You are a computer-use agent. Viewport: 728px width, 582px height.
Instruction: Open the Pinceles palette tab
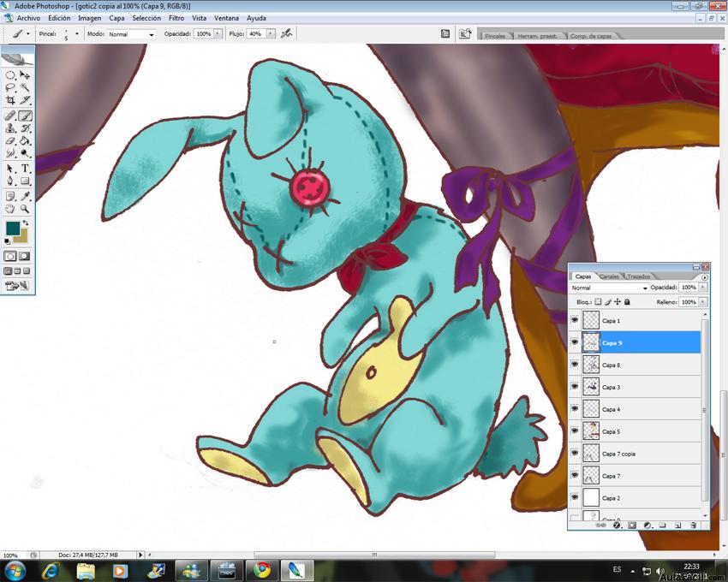[495, 36]
